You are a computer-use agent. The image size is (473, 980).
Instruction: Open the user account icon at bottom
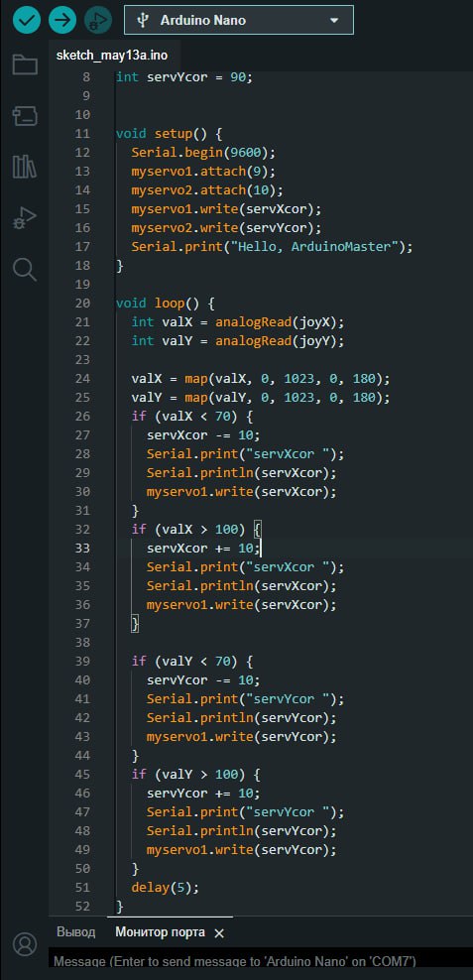pos(25,943)
